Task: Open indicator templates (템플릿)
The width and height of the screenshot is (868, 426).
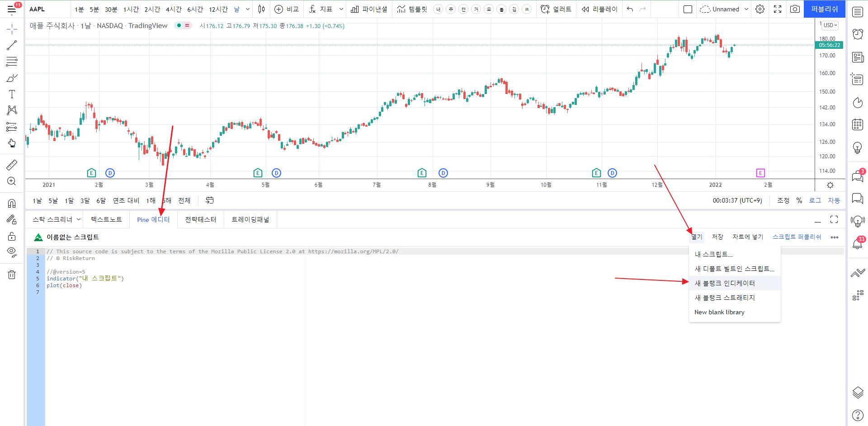Action: (412, 9)
